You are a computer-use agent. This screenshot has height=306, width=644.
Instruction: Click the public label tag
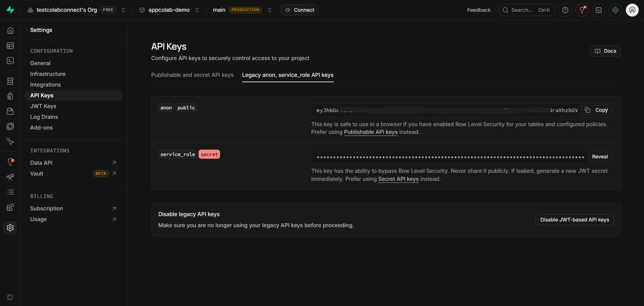(x=186, y=108)
